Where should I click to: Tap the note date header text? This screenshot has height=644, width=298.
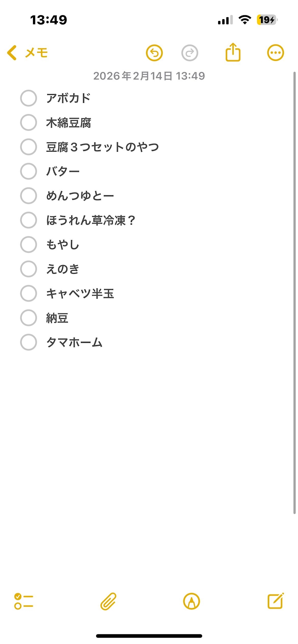tap(149, 76)
